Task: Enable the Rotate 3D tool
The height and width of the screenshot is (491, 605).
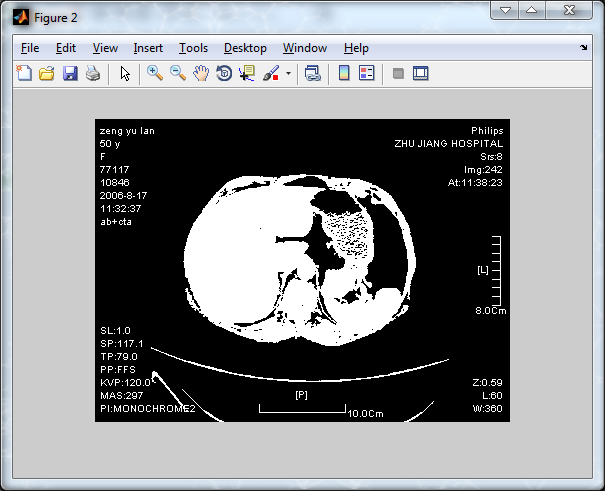Action: 224,73
